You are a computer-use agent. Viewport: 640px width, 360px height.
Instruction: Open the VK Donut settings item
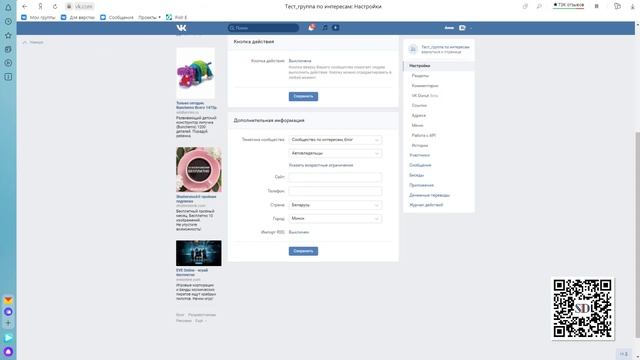(424, 96)
